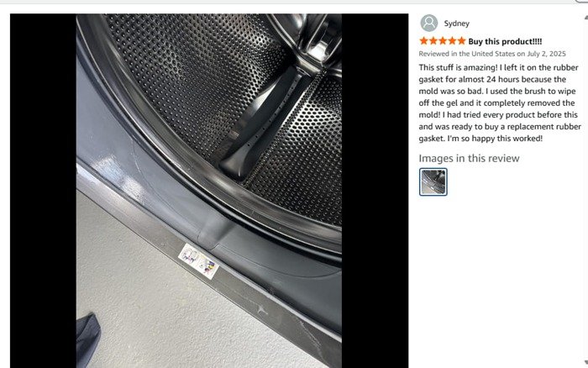Click the scroll-down arrow at the panel's bottom
The image size is (588, 368).
pyautogui.click(x=585, y=362)
